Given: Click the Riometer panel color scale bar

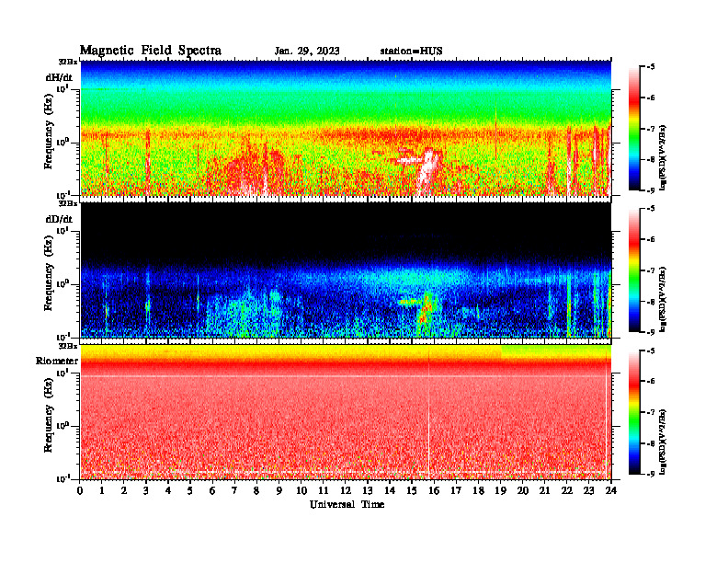Looking at the screenshot, I should tap(633, 412).
